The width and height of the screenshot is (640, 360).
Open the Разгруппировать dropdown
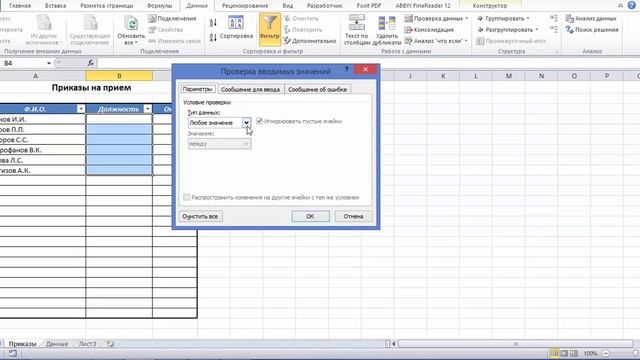536,30
